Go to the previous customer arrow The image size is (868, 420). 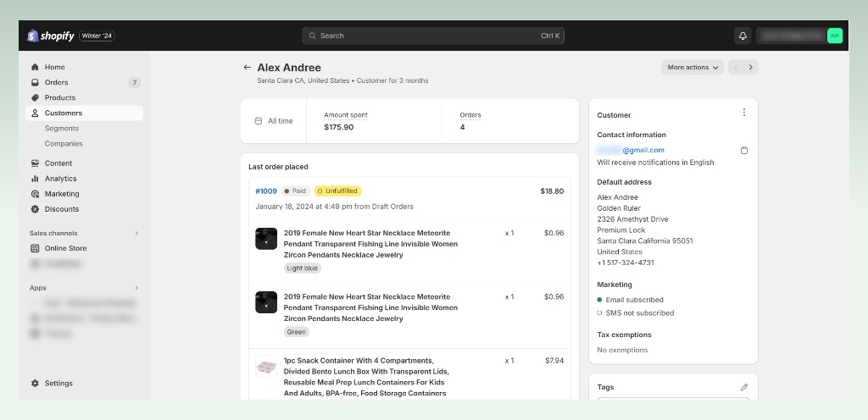tap(736, 68)
